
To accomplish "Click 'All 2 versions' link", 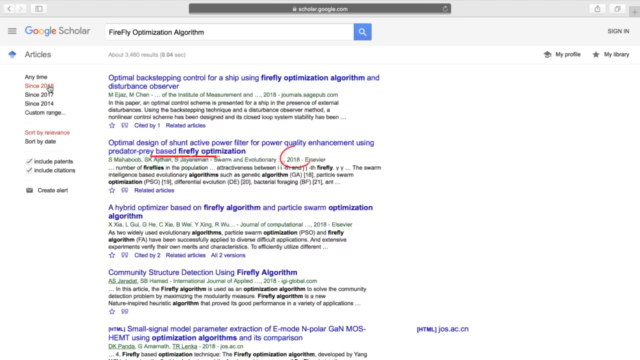I will coord(228,255).
